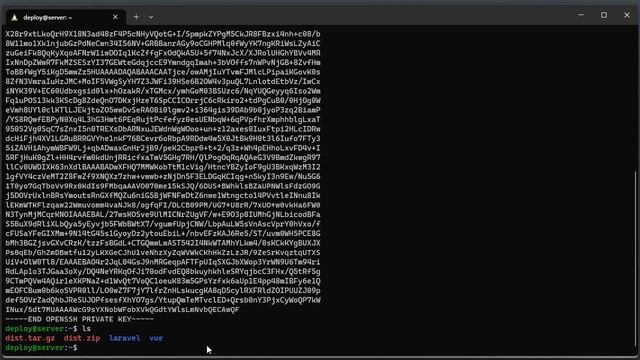Click the vue directory name
The image size is (640, 360).
[156, 338]
